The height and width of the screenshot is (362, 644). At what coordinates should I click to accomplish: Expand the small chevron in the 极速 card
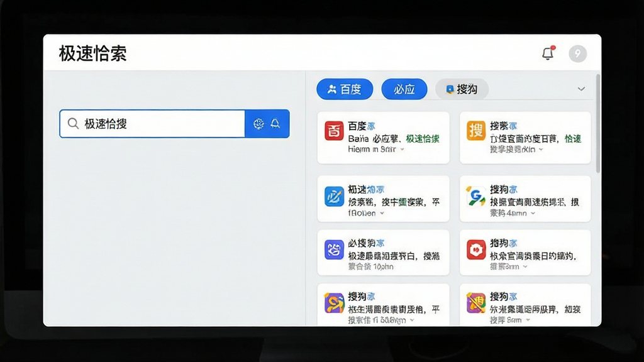click(382, 213)
